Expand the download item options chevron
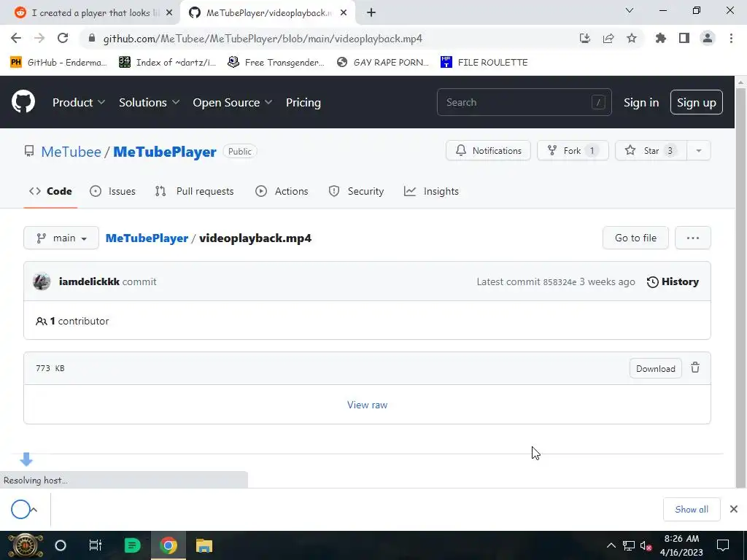 (34, 510)
